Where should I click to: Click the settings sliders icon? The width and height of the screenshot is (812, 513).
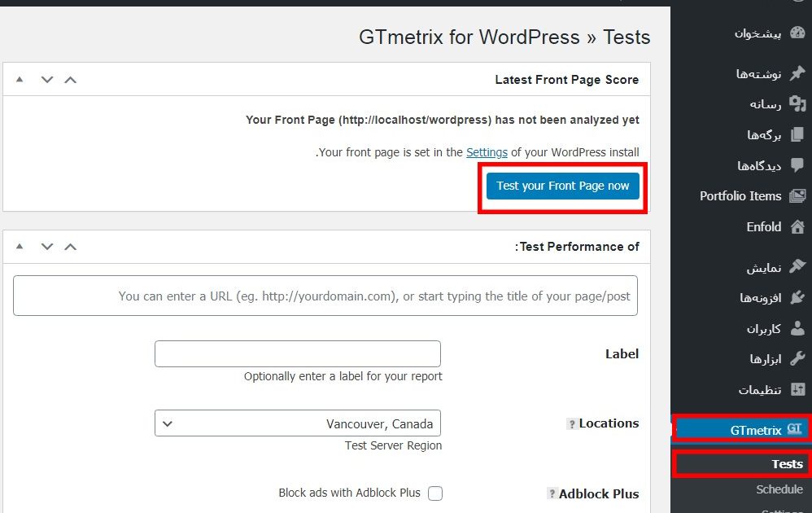[797, 389]
